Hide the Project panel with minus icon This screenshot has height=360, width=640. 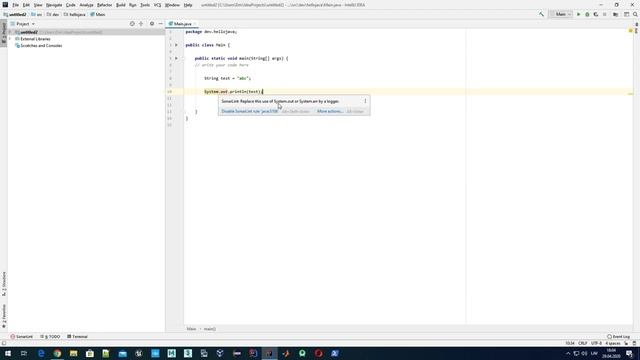160,24
